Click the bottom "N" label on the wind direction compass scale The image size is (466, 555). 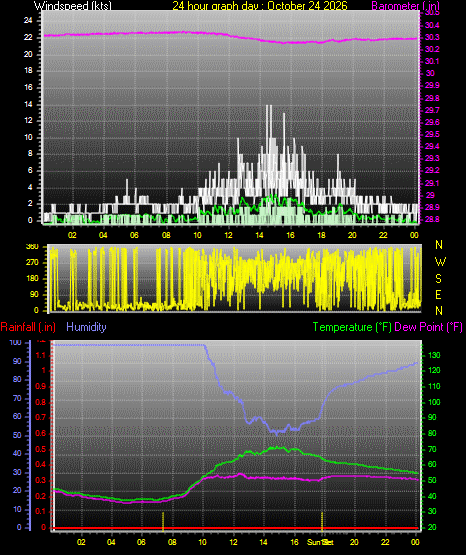click(x=439, y=311)
